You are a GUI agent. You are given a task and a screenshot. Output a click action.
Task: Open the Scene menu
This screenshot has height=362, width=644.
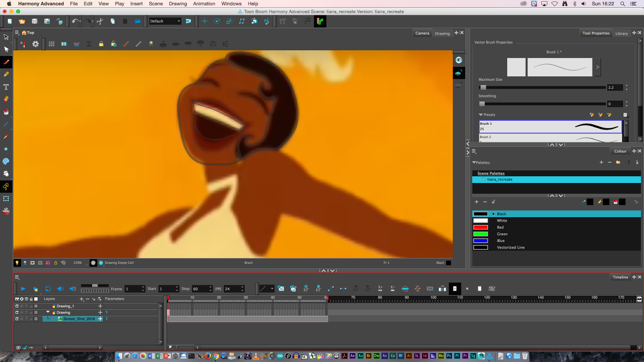click(156, 4)
